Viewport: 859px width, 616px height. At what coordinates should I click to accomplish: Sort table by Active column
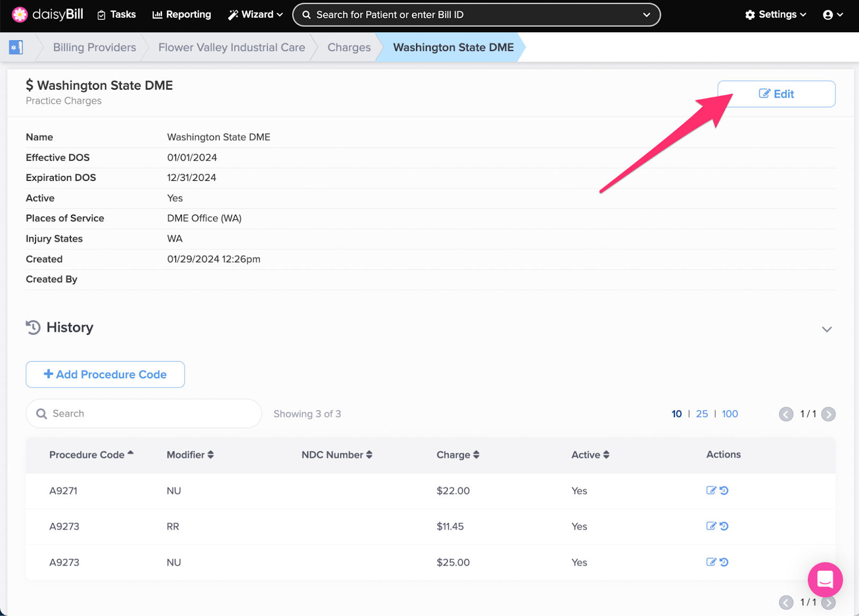pyautogui.click(x=590, y=454)
